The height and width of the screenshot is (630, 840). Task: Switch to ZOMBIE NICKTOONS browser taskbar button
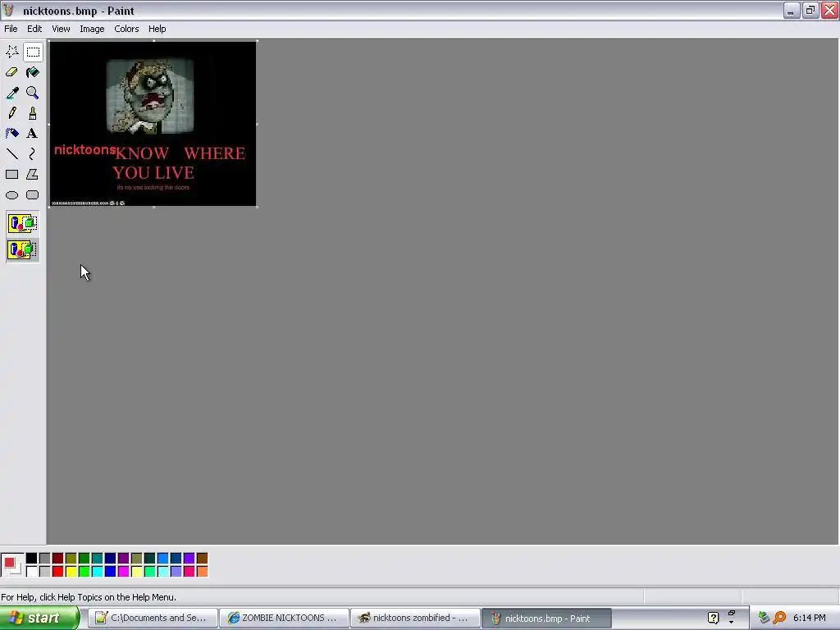coord(284,619)
